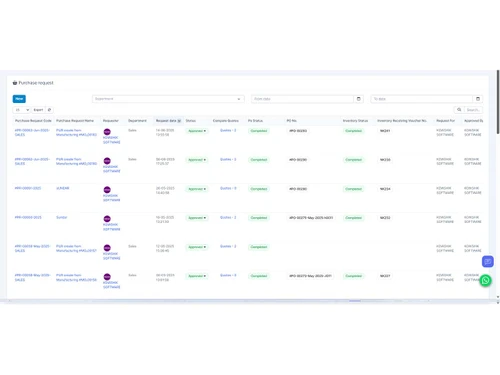The width and height of the screenshot is (500, 375).
Task: Click the requester avatar in PR-00059 row
Action: [107, 248]
